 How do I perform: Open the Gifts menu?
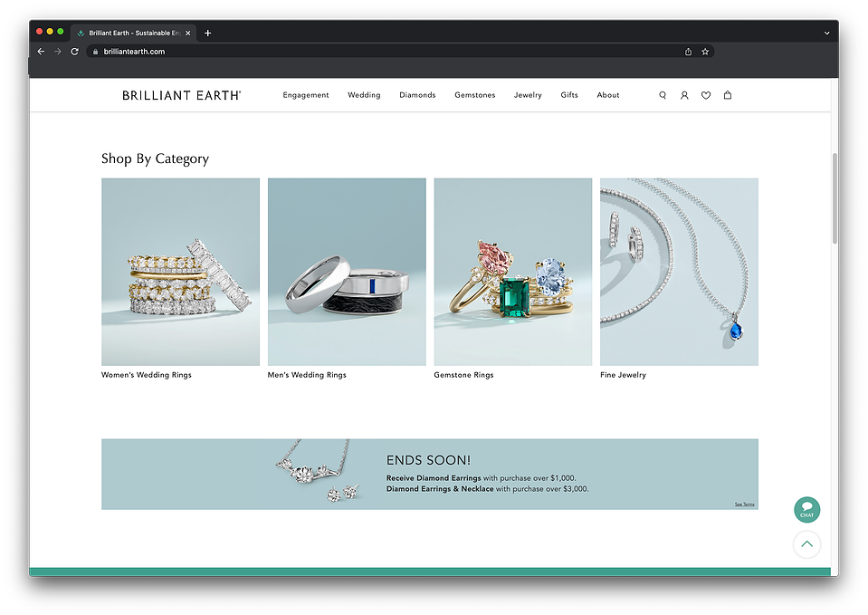pos(569,95)
